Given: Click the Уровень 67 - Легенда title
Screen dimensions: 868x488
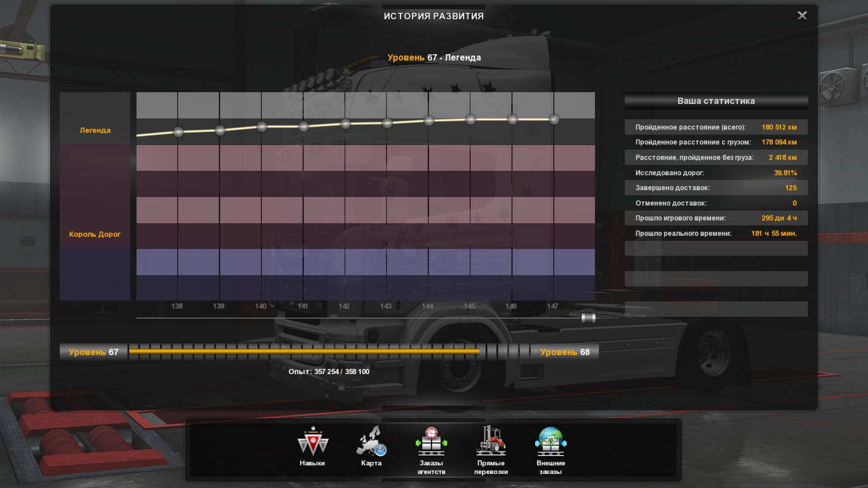Looking at the screenshot, I should pyautogui.click(x=434, y=57).
